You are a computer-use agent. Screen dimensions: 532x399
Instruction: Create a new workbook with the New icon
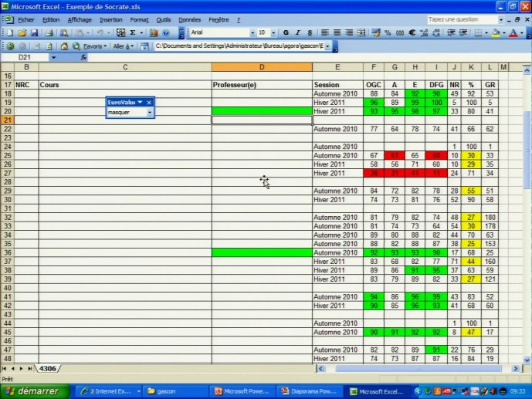pyautogui.click(x=10, y=33)
